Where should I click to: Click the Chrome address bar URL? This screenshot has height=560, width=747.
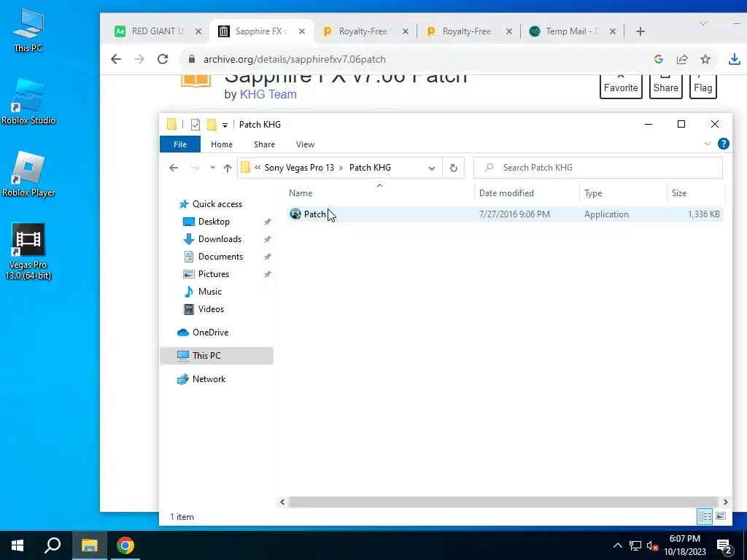coord(295,59)
